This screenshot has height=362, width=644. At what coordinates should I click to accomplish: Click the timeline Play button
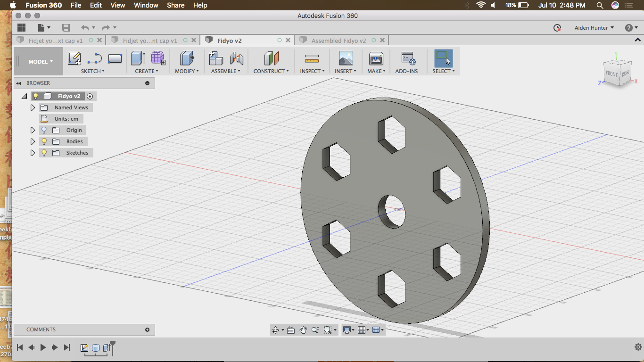(x=43, y=347)
